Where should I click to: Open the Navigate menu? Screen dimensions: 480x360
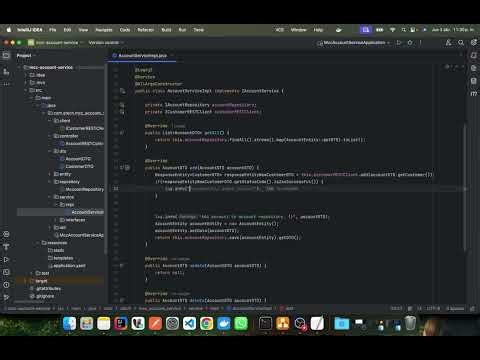(104, 30)
